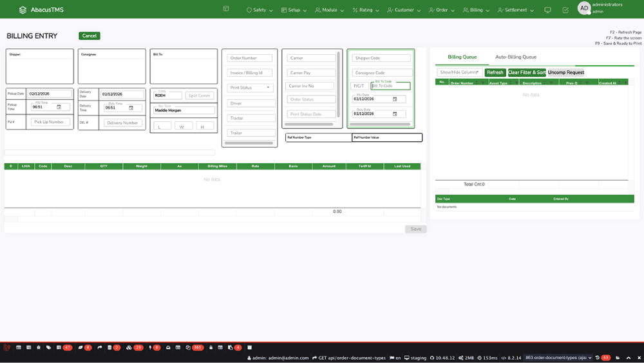The image size is (644, 363).
Task: Click the AbacusTMS logo icon
Action: pyautogui.click(x=23, y=10)
